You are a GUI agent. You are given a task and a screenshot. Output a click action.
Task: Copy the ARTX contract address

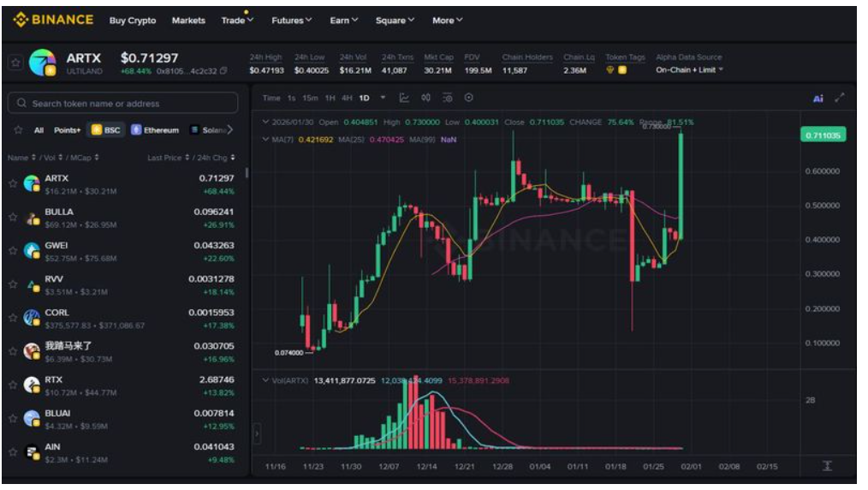[223, 71]
